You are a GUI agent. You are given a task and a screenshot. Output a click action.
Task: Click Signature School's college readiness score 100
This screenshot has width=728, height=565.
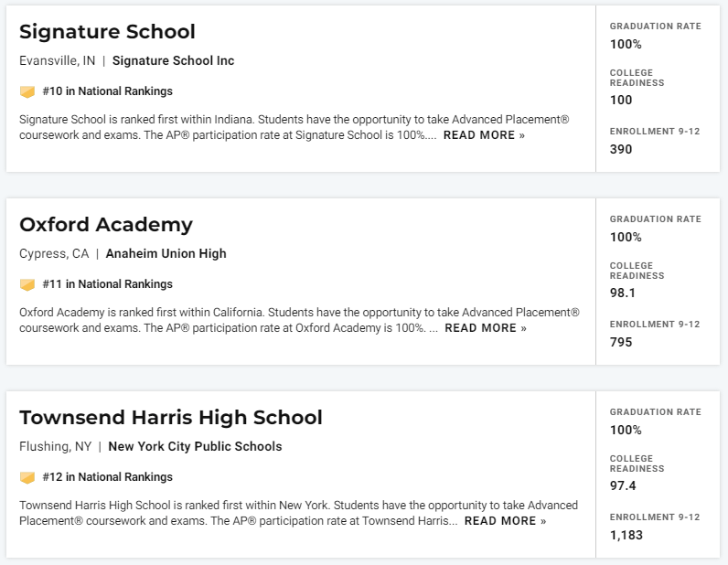click(x=621, y=101)
